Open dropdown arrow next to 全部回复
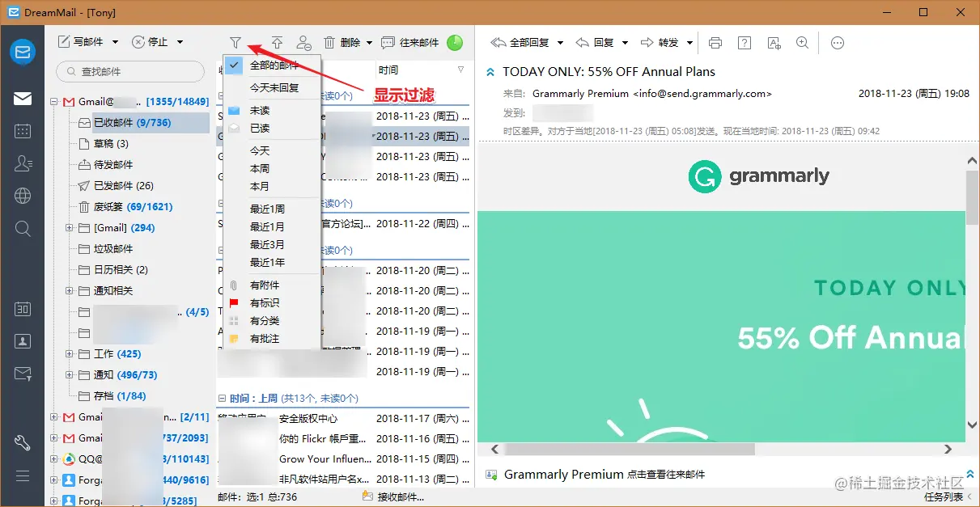980x507 pixels. click(560, 43)
